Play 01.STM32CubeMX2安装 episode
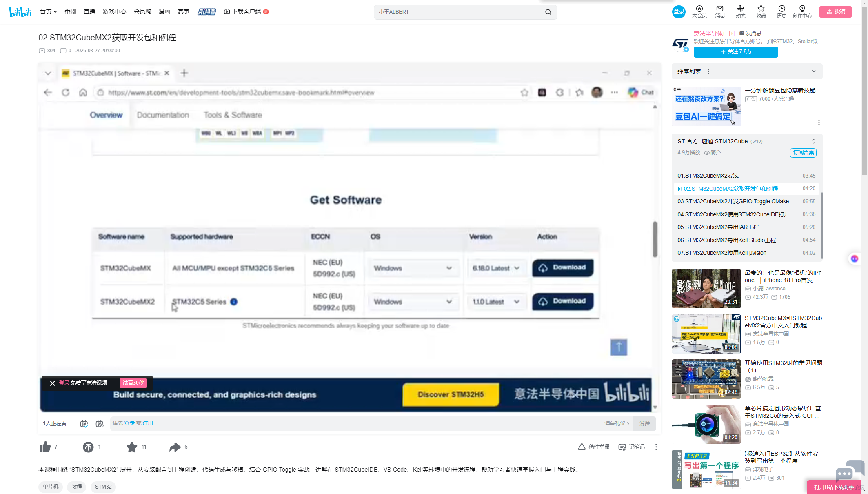 [746, 176]
